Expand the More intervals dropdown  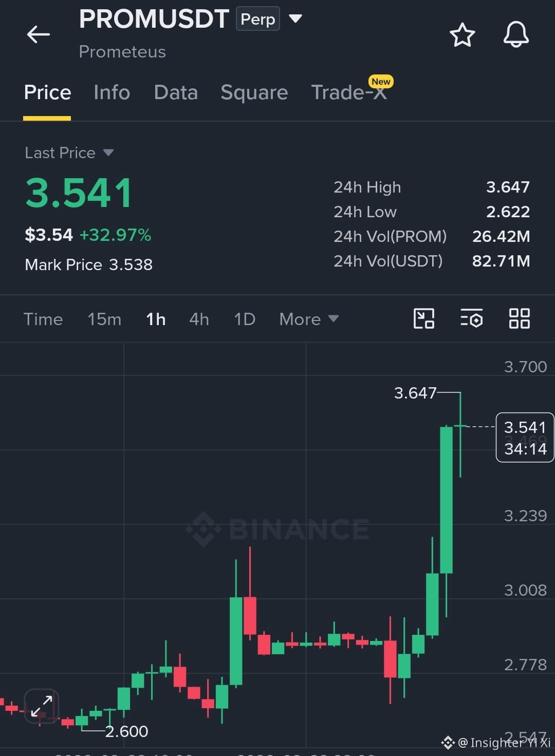[309, 319]
